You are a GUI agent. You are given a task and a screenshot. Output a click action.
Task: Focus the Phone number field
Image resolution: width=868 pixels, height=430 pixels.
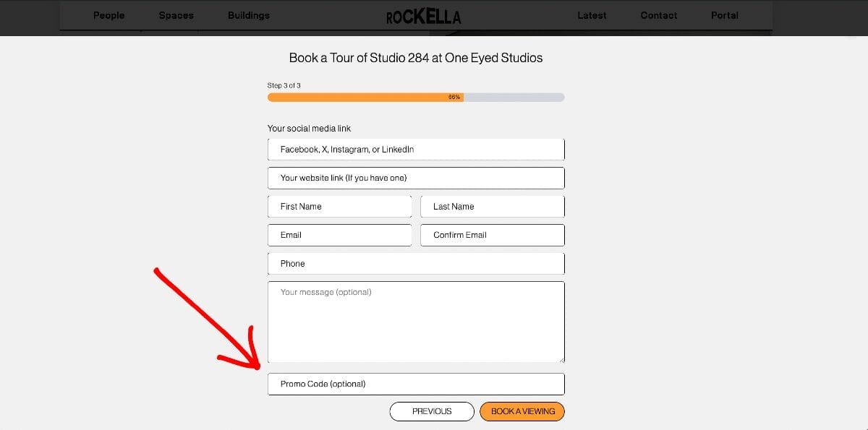[416, 264]
